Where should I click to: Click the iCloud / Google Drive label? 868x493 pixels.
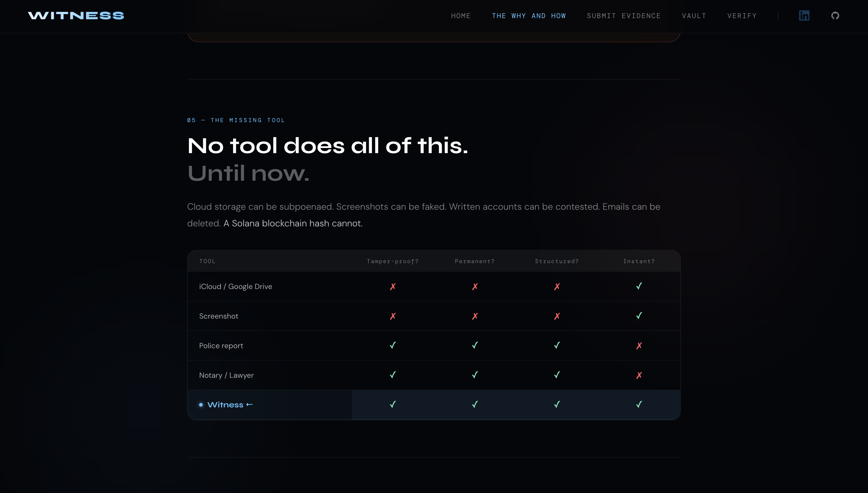tap(235, 286)
